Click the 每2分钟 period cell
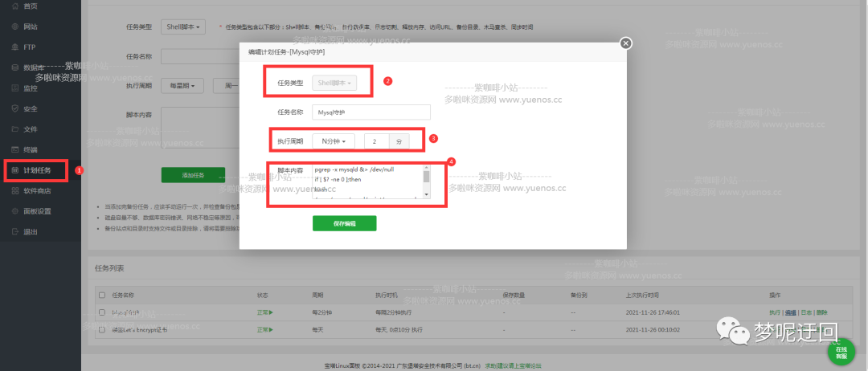Screen dimensions: 868x371 pyautogui.click(x=323, y=312)
